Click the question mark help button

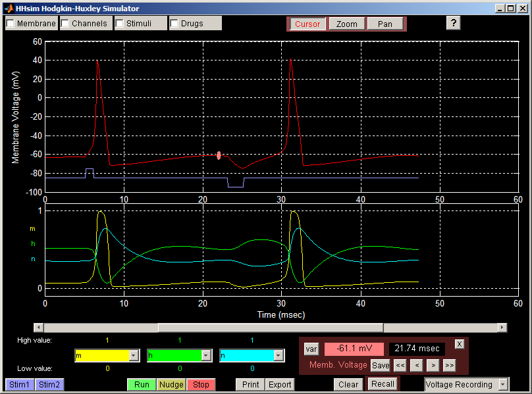point(453,23)
